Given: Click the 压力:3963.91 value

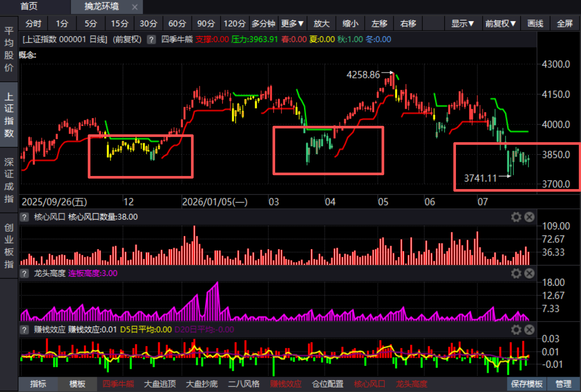Looking at the screenshot, I should pyautogui.click(x=255, y=39).
